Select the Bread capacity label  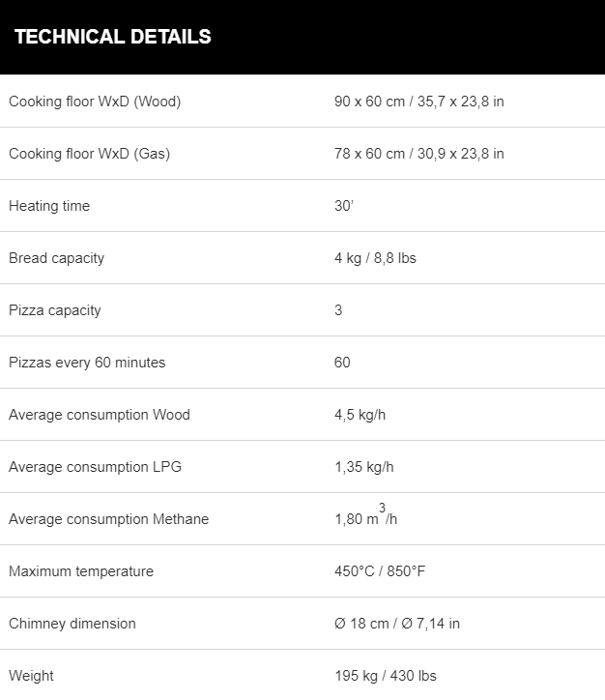pyautogui.click(x=56, y=258)
